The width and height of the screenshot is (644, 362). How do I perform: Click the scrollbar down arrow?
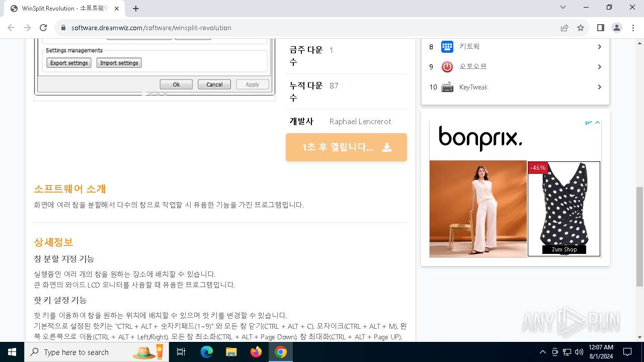point(639,337)
